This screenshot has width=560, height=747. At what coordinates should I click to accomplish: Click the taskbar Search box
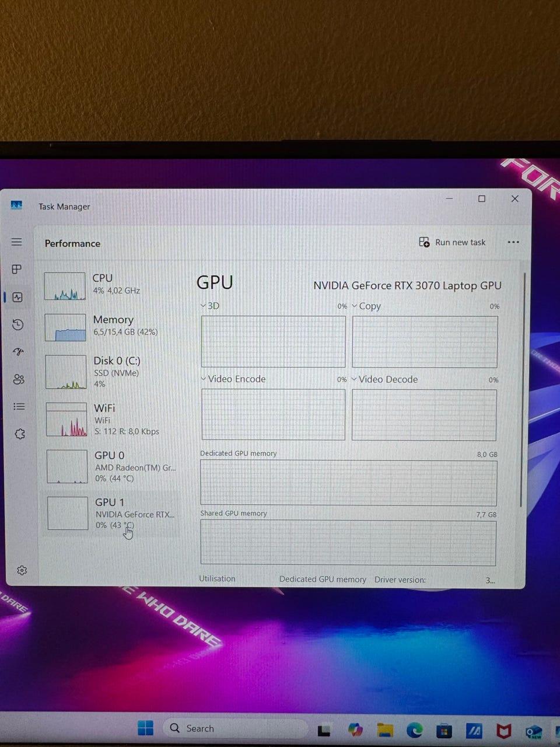tap(235, 728)
